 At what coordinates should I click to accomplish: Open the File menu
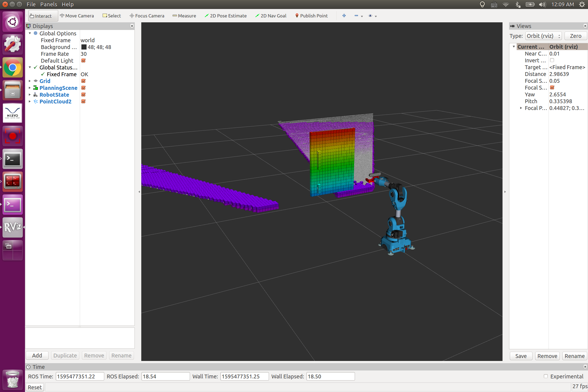point(31,4)
